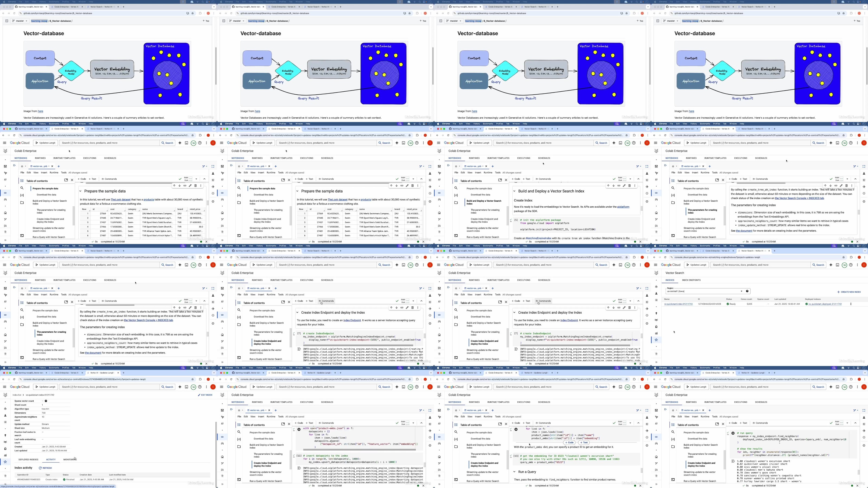Open notifications badge 10 on Vector Search page
This screenshot has height=488, width=868.
(844, 265)
